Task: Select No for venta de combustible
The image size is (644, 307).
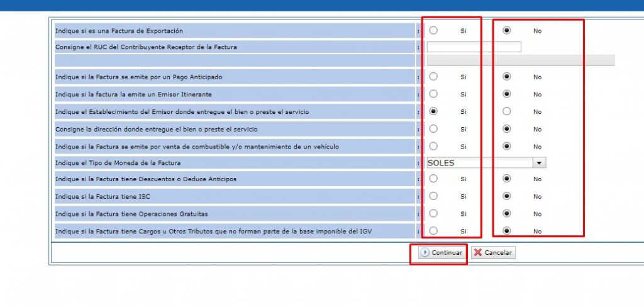Action: [507, 147]
